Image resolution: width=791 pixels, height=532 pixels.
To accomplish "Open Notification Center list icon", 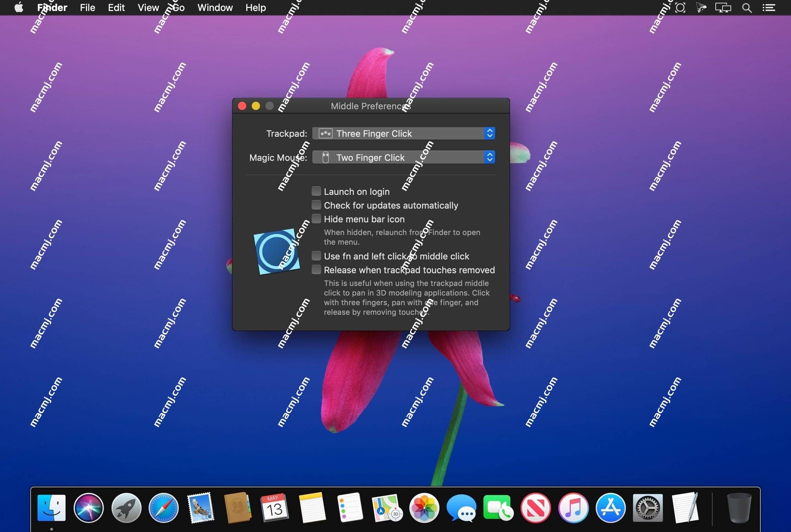I will [x=769, y=8].
